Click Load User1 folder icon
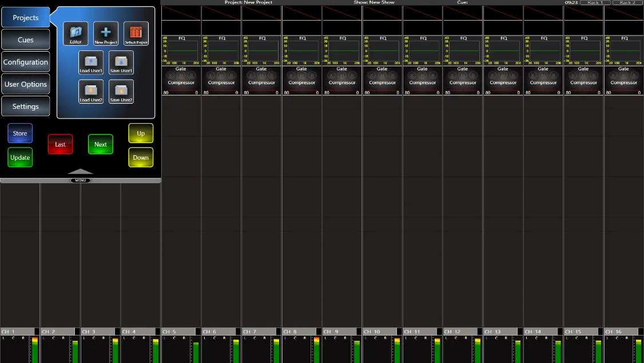The image size is (644, 363). tap(91, 62)
